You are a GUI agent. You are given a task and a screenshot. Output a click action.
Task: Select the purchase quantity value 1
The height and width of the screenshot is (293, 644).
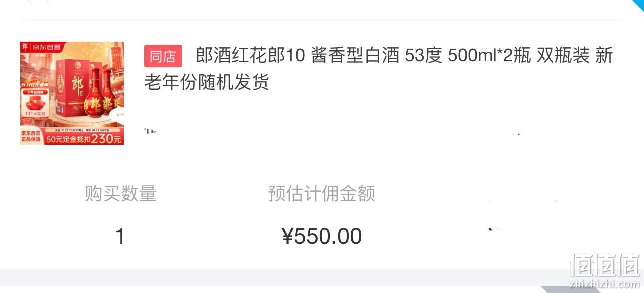pos(120,236)
